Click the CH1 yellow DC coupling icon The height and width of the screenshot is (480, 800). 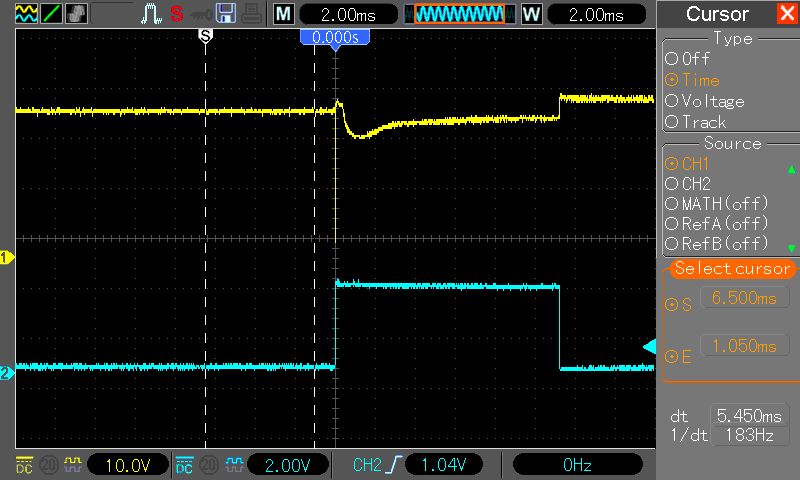(24, 464)
